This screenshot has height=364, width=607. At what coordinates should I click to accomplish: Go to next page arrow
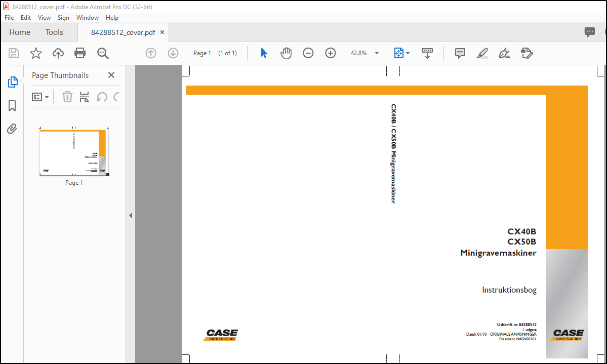pos(173,53)
